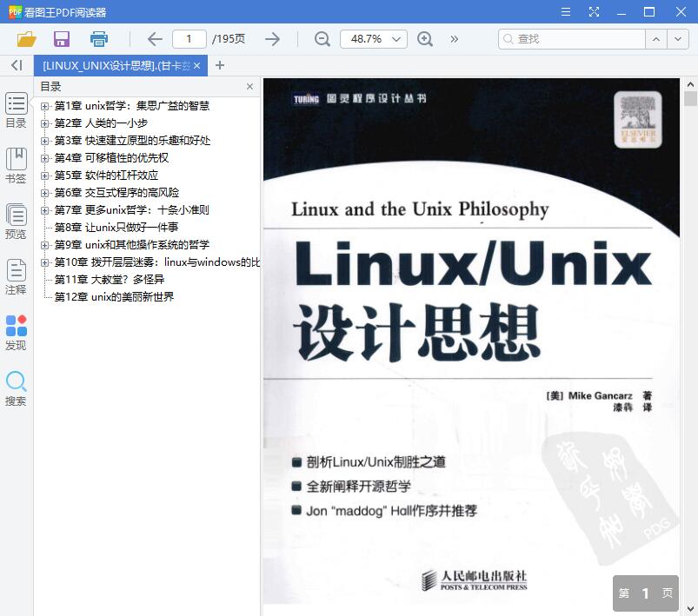The image size is (698, 616).
Task: Close the LINUX_UNIX设计思想 document tab
Action: [196, 66]
